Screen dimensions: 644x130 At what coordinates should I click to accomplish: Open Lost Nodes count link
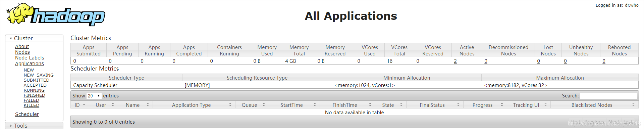pyautogui.click(x=538, y=61)
